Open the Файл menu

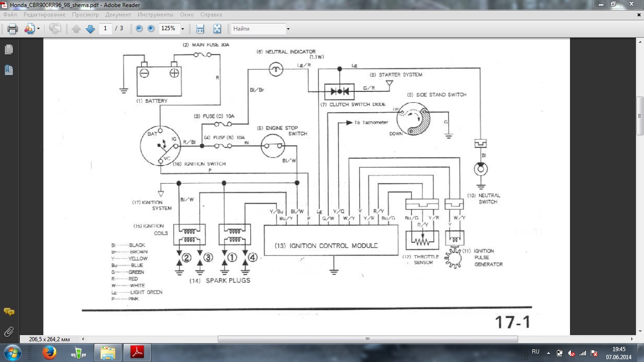tap(10, 15)
